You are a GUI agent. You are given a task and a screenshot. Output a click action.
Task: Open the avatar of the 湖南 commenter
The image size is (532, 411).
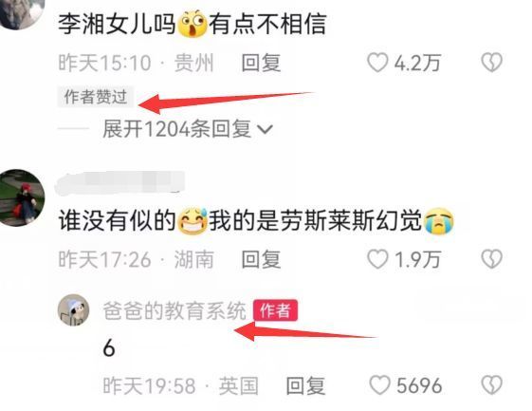(20, 197)
